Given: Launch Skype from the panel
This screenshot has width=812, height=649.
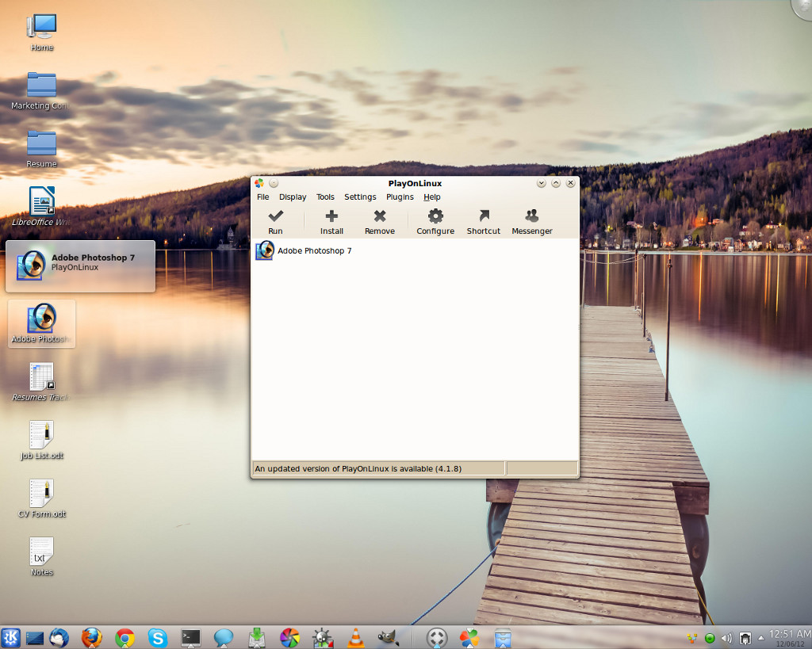Looking at the screenshot, I should (158, 638).
